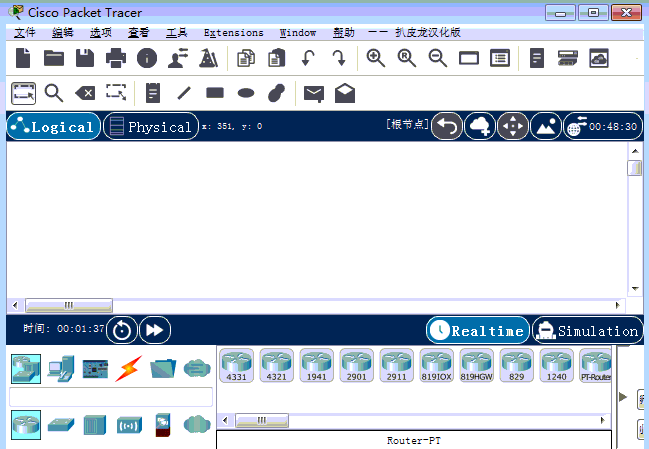The image size is (649, 449).
Task: Click the workspace horizontal scrollbar thumb
Action: pos(69,306)
